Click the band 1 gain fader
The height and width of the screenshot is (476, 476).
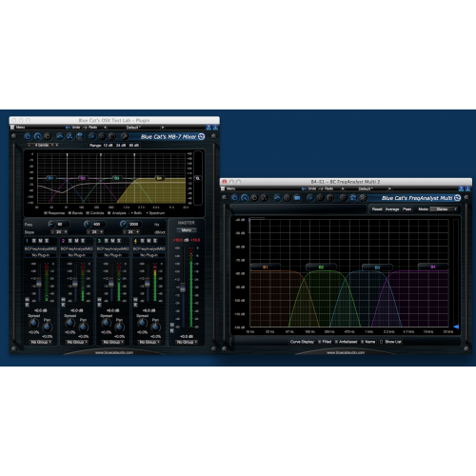39,283
